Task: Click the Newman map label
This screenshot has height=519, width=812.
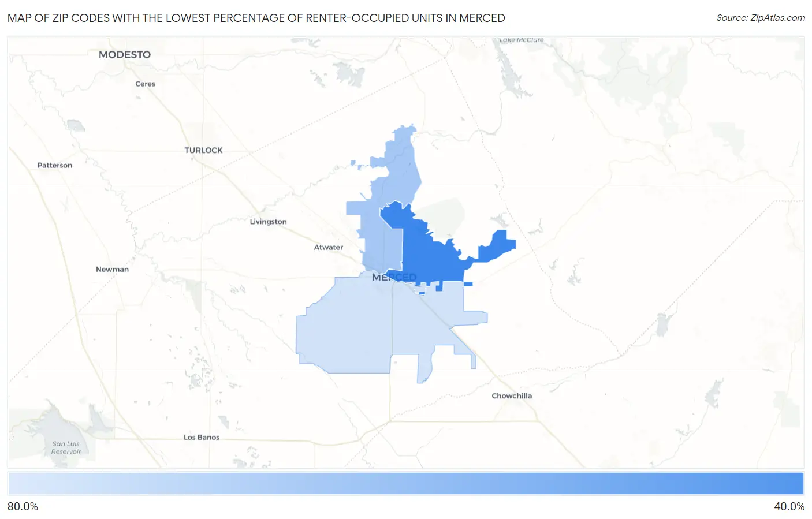Action: [x=112, y=269]
